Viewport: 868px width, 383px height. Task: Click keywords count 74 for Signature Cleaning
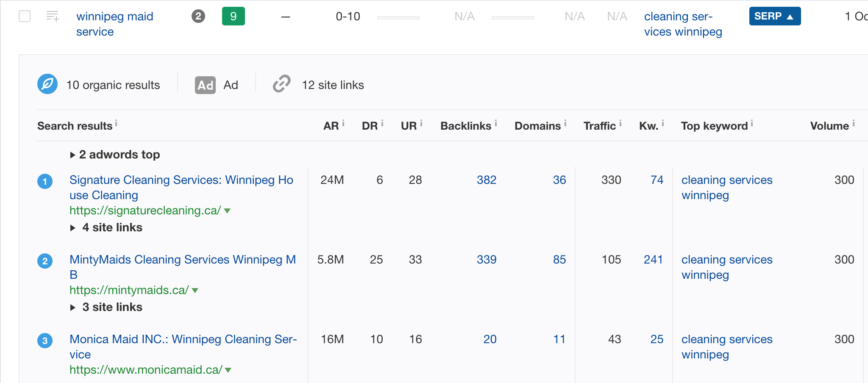(657, 180)
